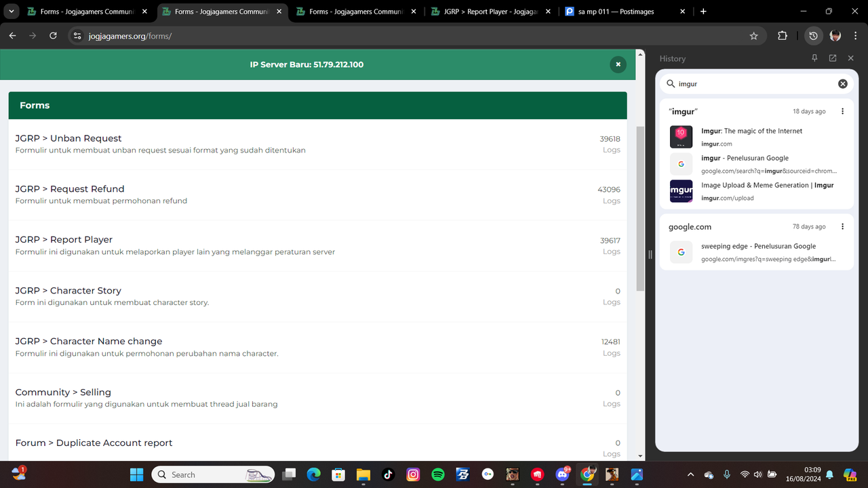Open site information icon beside the URL
The height and width of the screenshot is (488, 868).
(x=77, y=36)
